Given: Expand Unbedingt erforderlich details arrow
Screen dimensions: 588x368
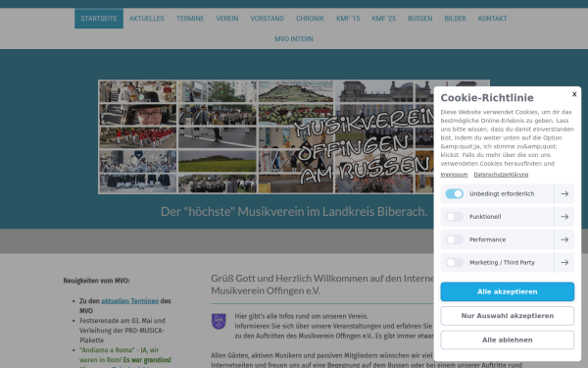Looking at the screenshot, I should tap(564, 193).
